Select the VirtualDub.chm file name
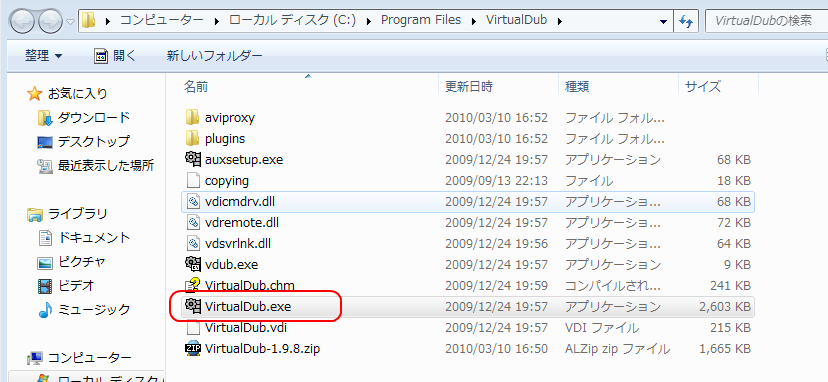Screen dimensions: 828x382 [250, 285]
